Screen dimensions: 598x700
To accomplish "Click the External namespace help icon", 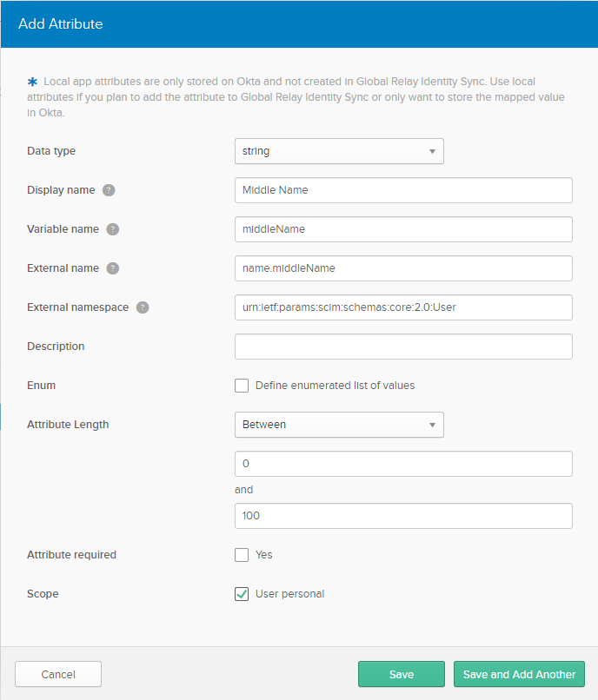I will [x=143, y=307].
